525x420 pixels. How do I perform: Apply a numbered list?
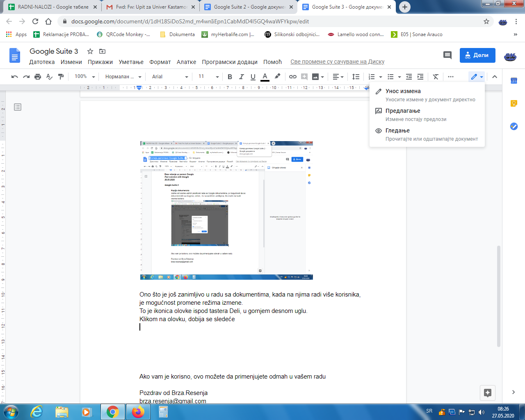click(372, 77)
